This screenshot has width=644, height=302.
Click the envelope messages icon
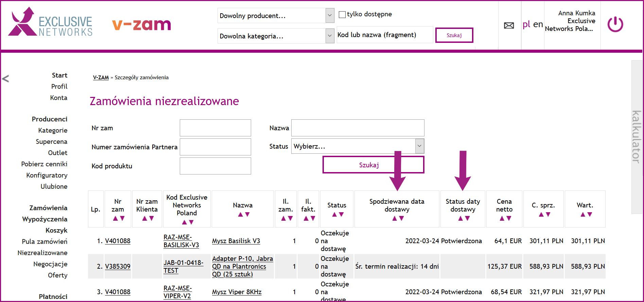[x=509, y=26]
